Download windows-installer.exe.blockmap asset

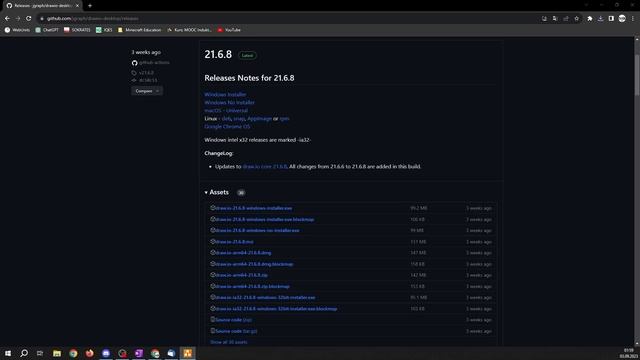(264, 220)
